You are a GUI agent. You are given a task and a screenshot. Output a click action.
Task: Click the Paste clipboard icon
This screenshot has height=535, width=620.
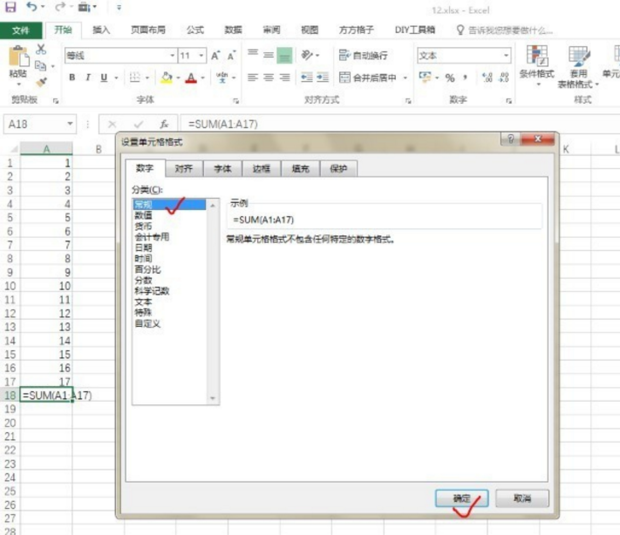pos(18,56)
